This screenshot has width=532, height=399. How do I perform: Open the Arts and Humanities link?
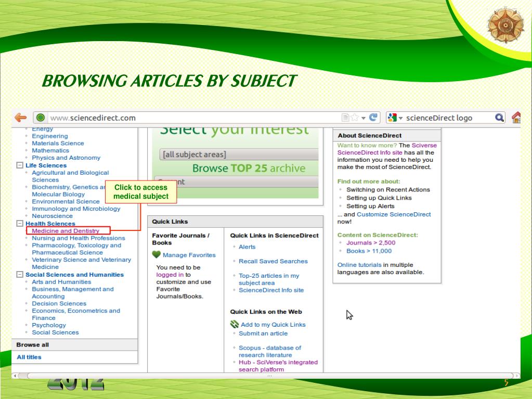coord(61,282)
